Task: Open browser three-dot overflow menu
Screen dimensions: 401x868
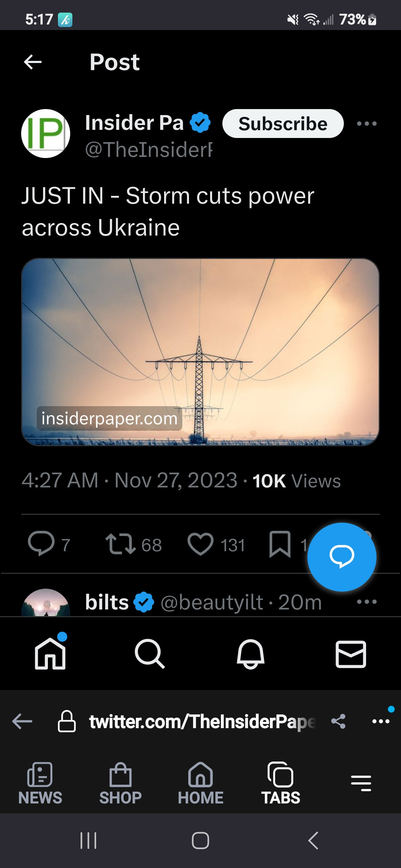Action: coord(381,721)
